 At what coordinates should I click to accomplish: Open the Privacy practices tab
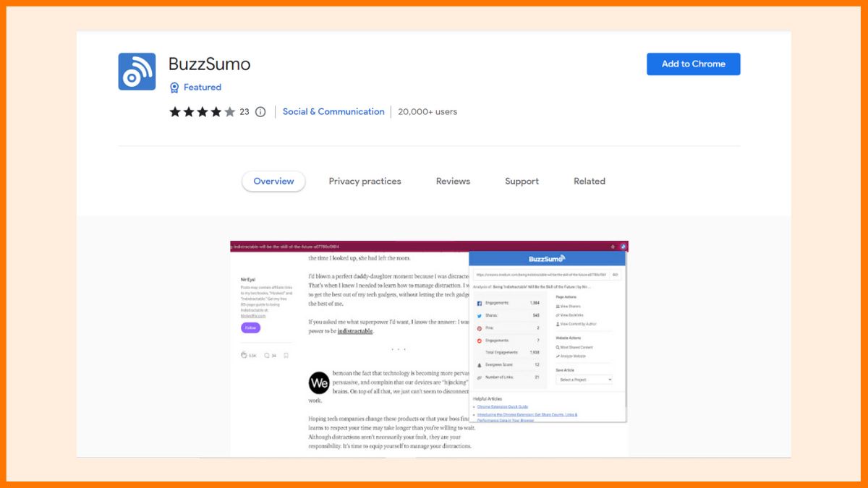pyautogui.click(x=365, y=181)
